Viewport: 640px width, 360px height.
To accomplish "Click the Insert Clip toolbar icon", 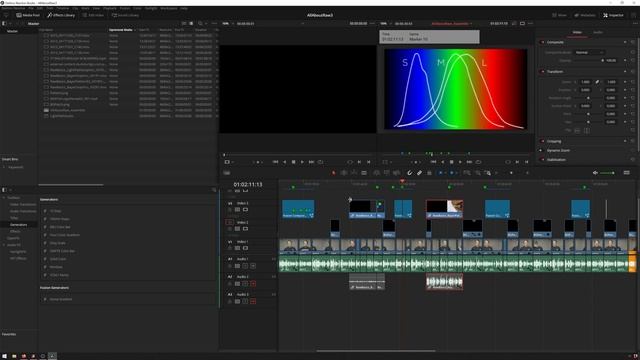I will tap(376, 173).
